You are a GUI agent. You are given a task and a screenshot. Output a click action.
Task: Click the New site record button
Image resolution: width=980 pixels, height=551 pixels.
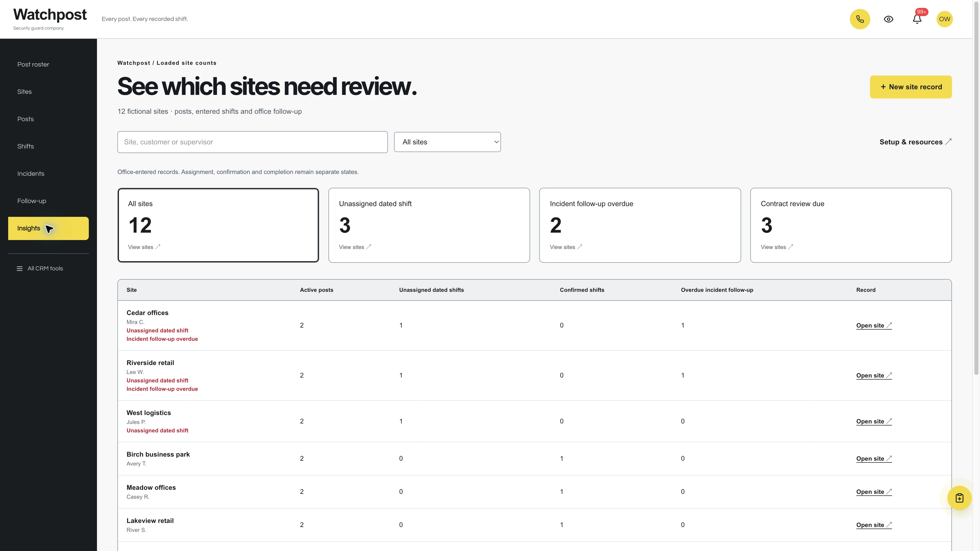(x=911, y=87)
